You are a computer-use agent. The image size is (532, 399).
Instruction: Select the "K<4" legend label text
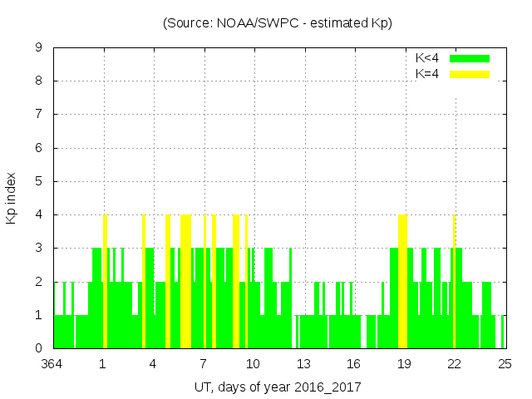click(x=427, y=58)
